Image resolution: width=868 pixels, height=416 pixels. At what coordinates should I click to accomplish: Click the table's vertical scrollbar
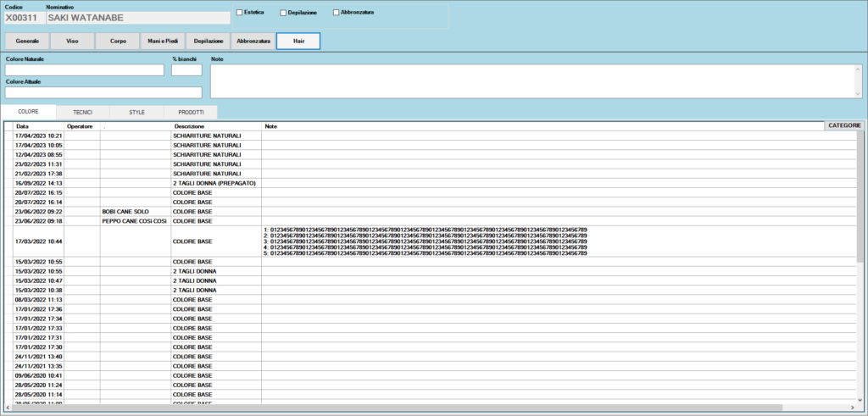[x=861, y=254]
